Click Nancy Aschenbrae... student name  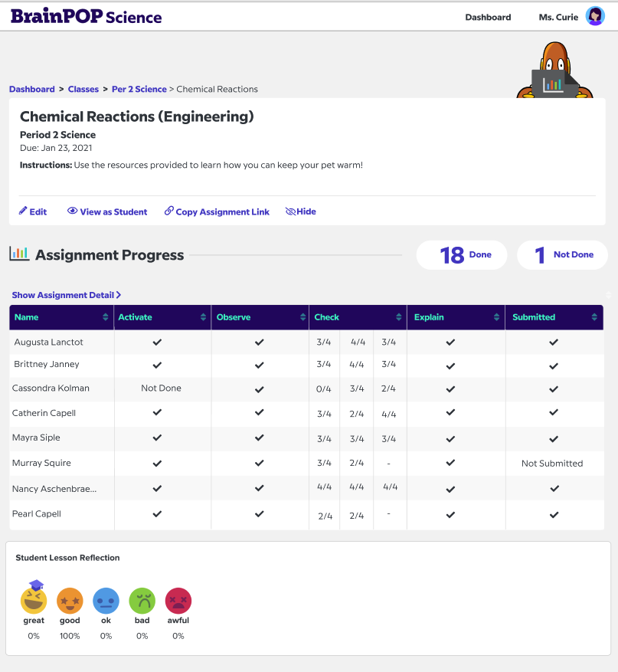click(x=54, y=489)
